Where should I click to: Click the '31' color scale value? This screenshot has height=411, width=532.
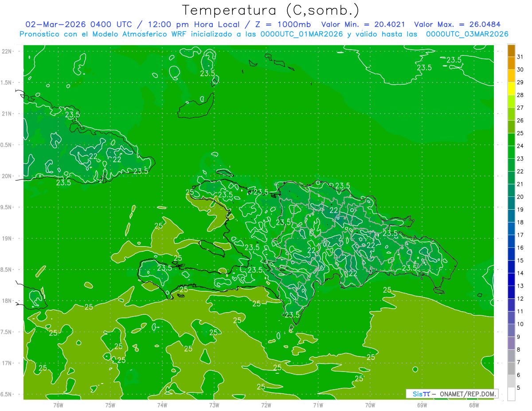(520, 57)
